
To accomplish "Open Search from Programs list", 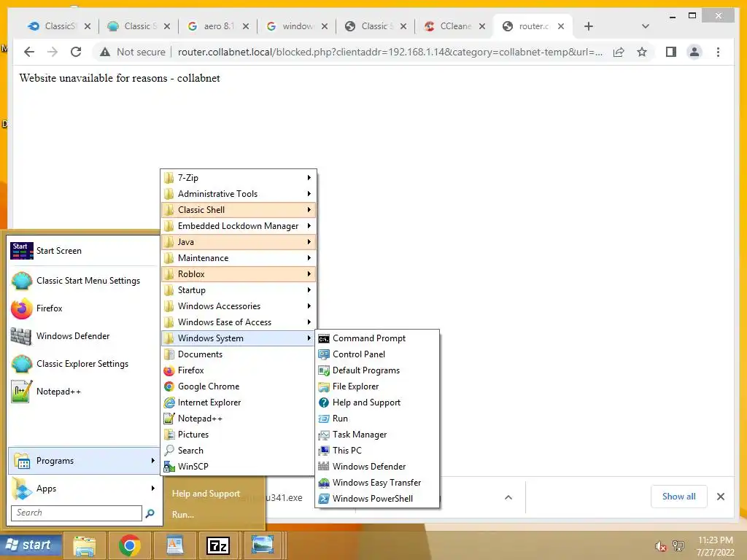I will (x=239, y=451).
